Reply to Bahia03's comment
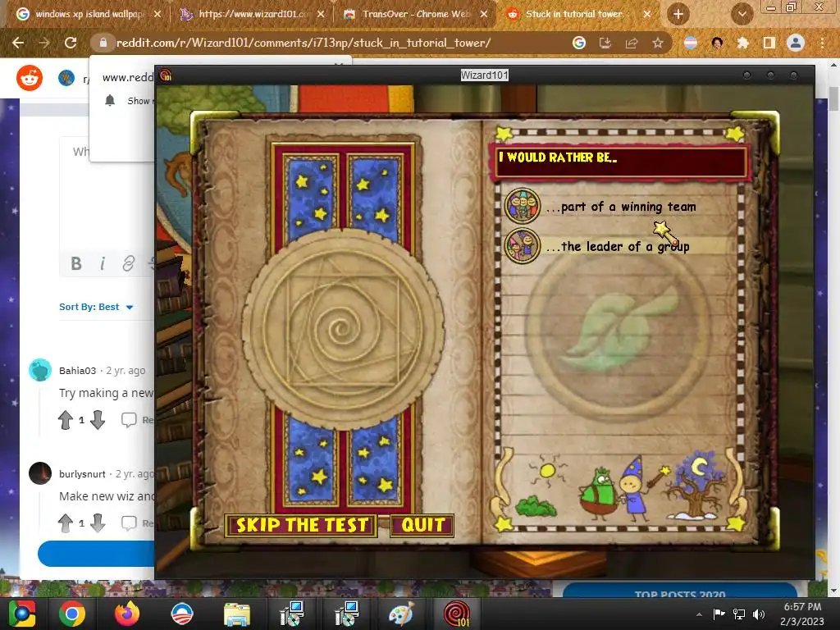 pyautogui.click(x=137, y=420)
